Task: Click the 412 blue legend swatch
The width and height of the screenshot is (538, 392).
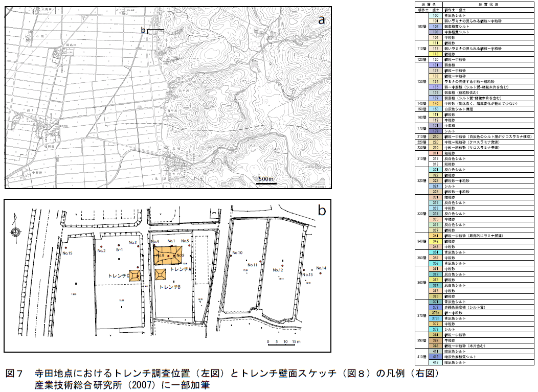Action: click(435, 357)
